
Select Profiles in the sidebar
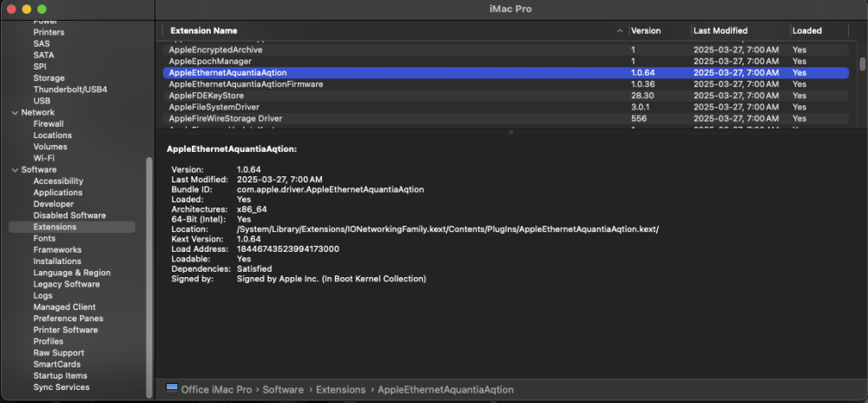click(x=48, y=341)
